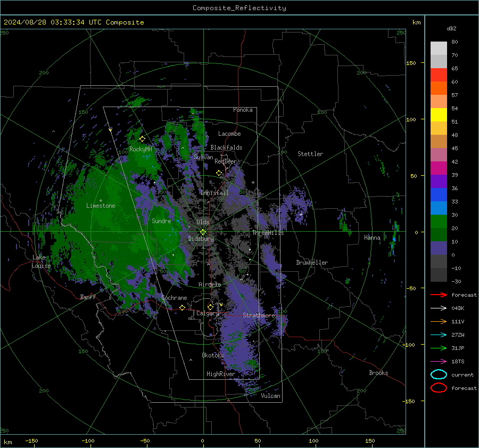Click the RedDeer city label
Viewport: 479px width, 448px height.
(226, 161)
